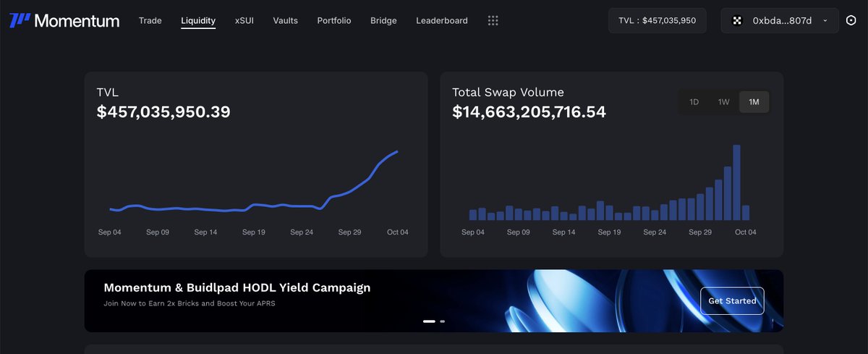
Task: Open the apps grid menu icon
Action: [493, 21]
